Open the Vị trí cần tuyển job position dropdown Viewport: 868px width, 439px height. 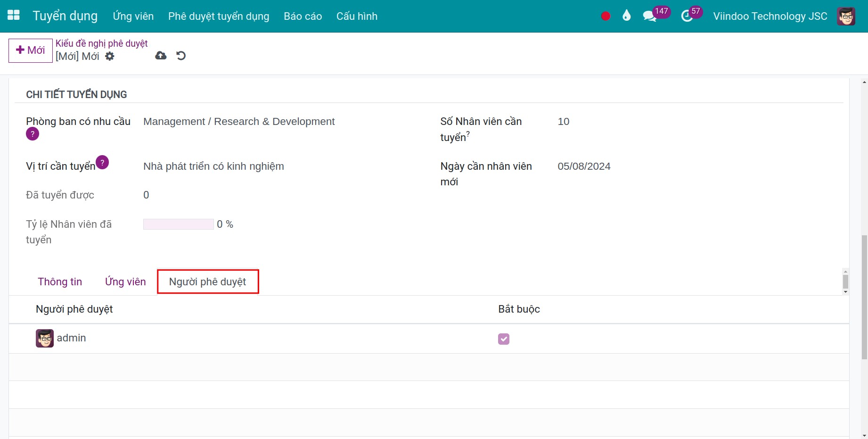[x=213, y=166]
